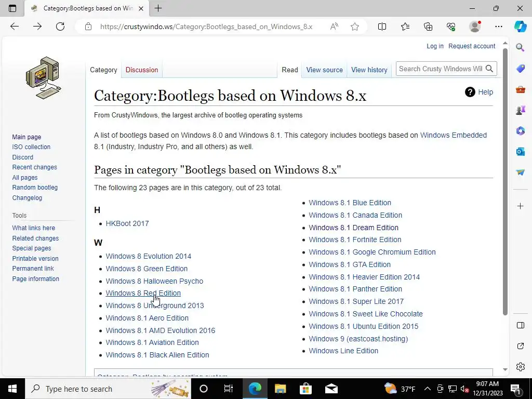This screenshot has width=532, height=399.
Task: Open Recent changes link
Action: pos(35,167)
